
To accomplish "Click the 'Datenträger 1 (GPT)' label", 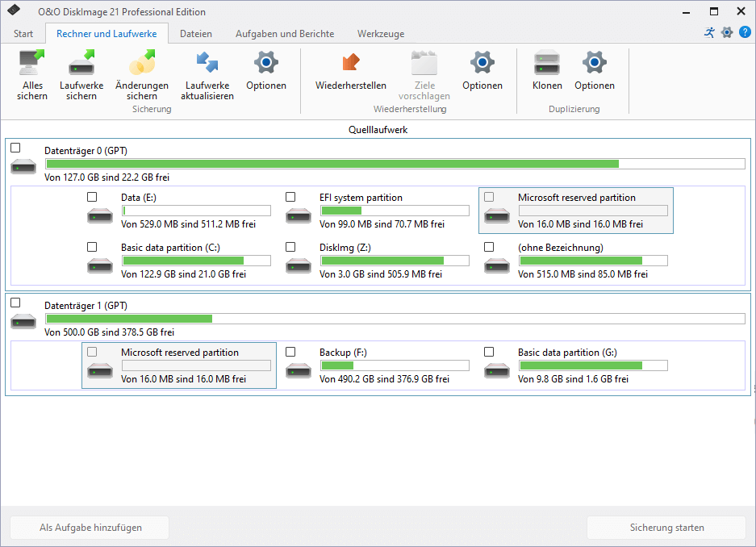I will tap(86, 306).
